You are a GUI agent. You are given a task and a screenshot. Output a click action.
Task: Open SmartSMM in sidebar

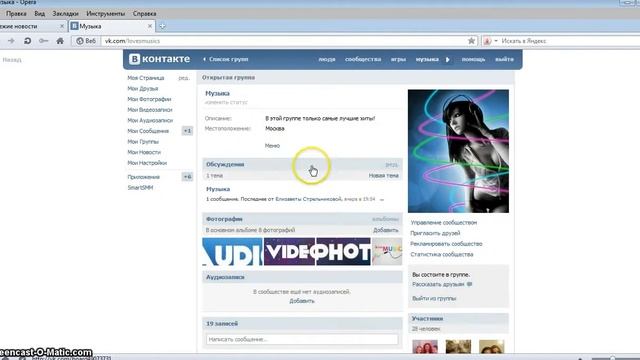pyautogui.click(x=140, y=188)
